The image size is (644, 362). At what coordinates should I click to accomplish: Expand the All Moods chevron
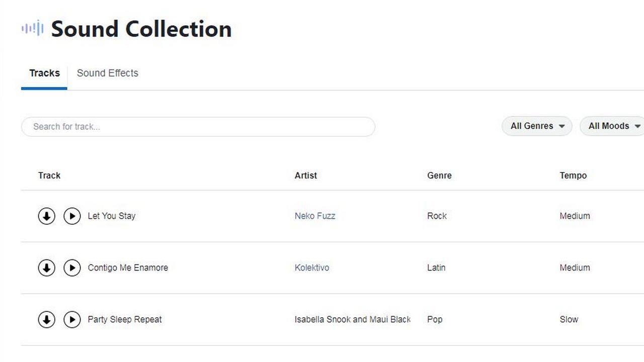638,126
